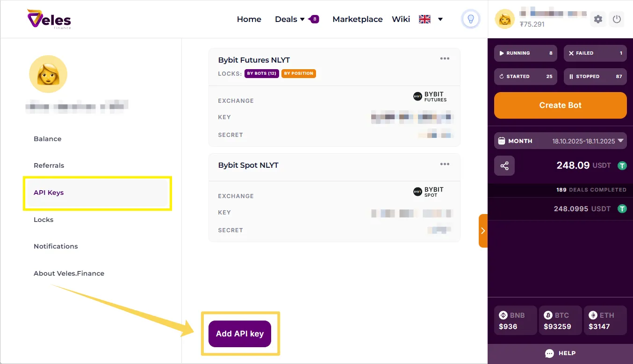Open the Wiki page
The width and height of the screenshot is (633, 364).
tap(401, 19)
